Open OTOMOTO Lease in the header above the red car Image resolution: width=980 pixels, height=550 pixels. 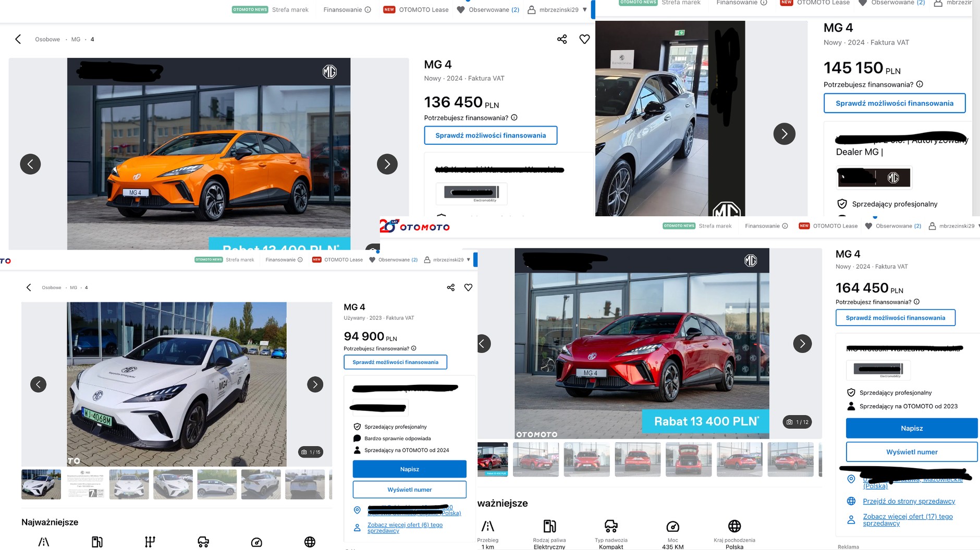835,226
